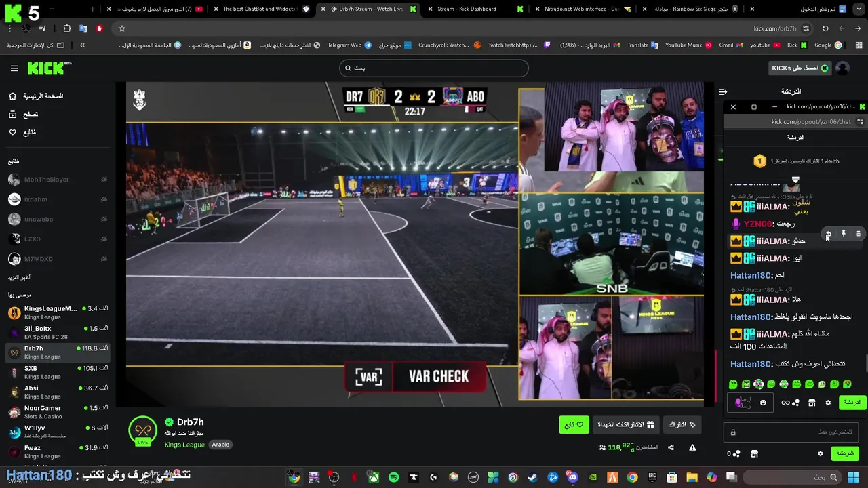Open Steam from taskbar

tap(532, 478)
